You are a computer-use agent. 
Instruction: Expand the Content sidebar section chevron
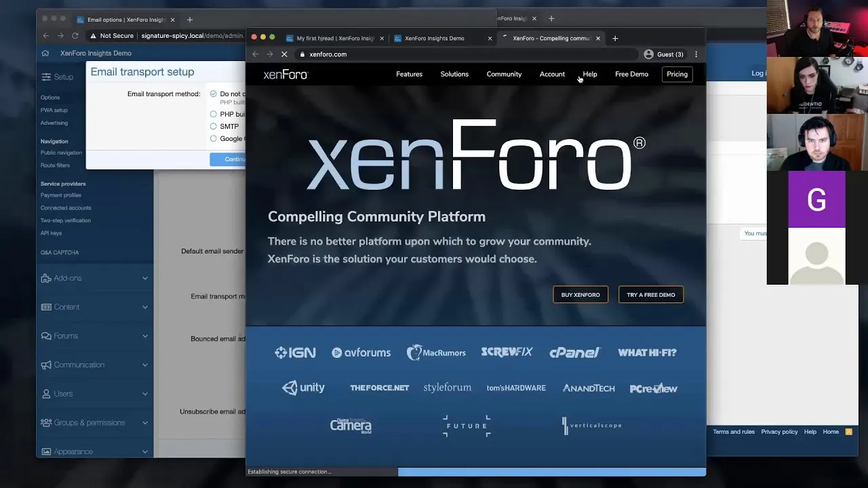(x=145, y=307)
